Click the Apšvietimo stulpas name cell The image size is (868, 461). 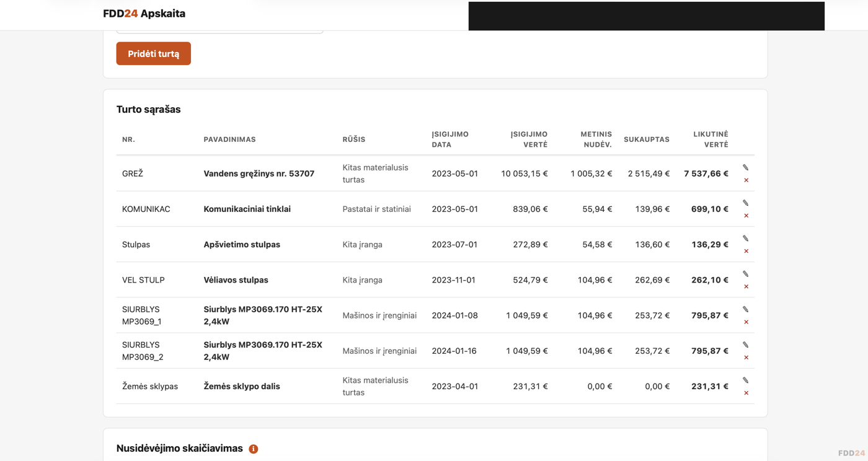pyautogui.click(x=242, y=244)
